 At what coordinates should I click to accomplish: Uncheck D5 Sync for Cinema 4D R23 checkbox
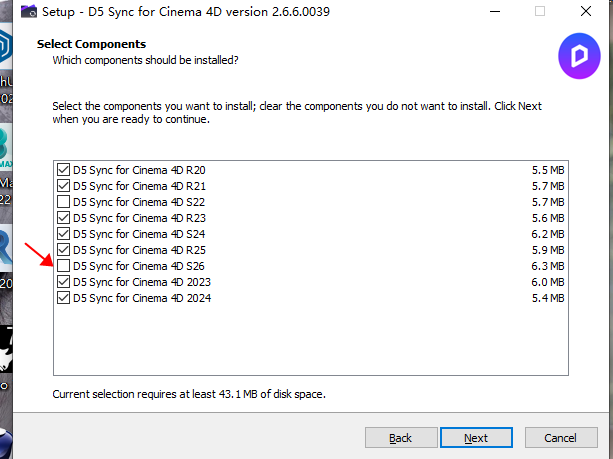63,218
